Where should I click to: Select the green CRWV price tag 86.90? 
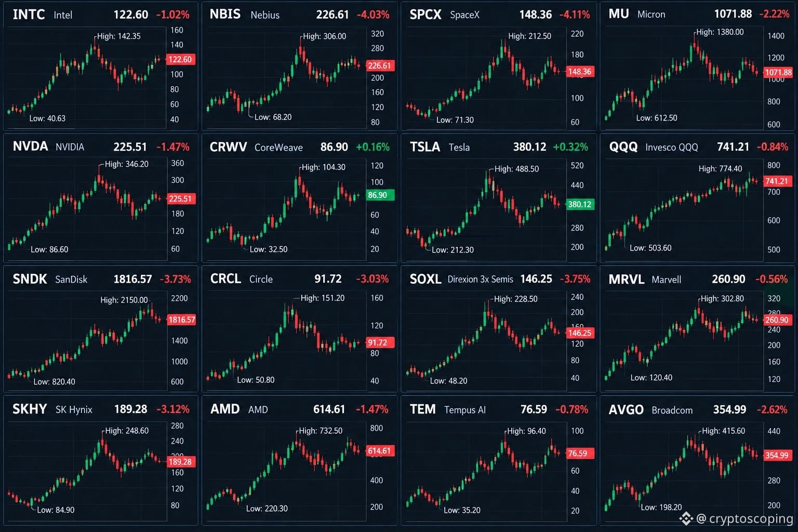[380, 195]
